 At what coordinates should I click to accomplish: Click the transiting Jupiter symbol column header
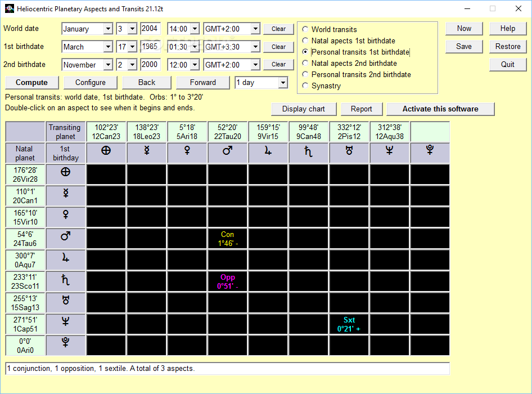pos(268,153)
